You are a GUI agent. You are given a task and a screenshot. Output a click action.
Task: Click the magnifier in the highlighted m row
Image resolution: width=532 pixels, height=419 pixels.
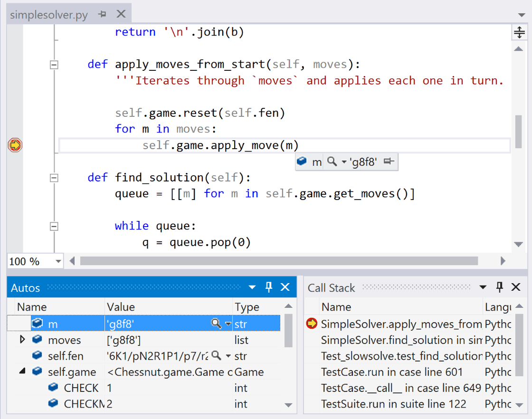tap(215, 324)
